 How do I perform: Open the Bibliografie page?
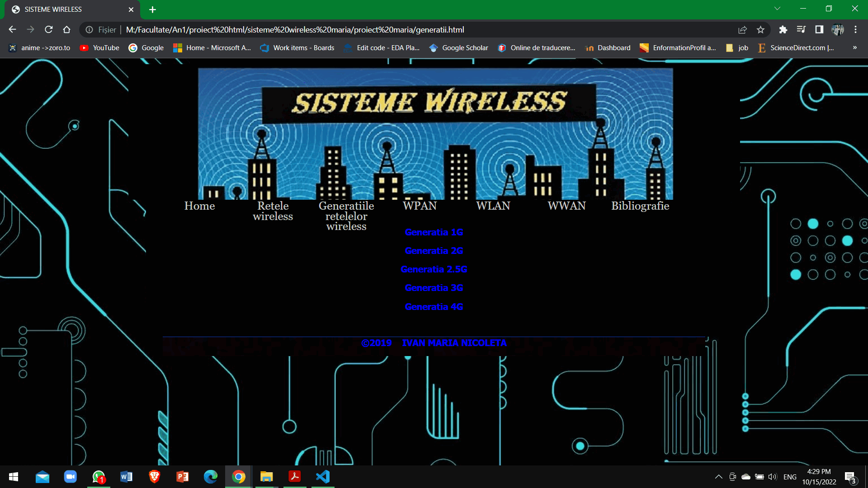[x=640, y=206]
